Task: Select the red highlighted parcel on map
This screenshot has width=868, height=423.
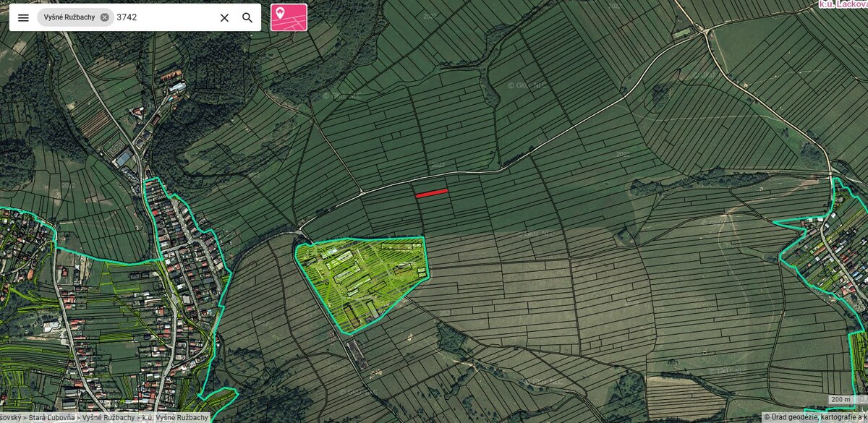Action: pyautogui.click(x=432, y=193)
